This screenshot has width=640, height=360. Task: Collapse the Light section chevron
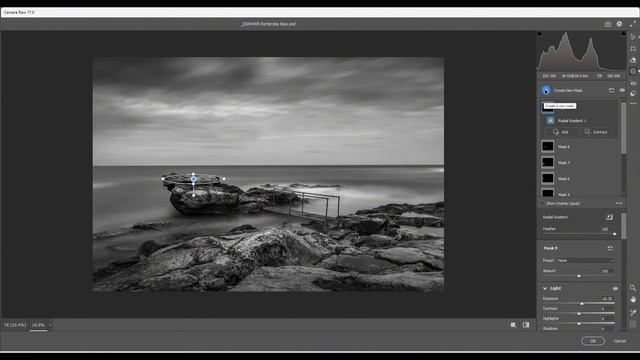(x=545, y=288)
